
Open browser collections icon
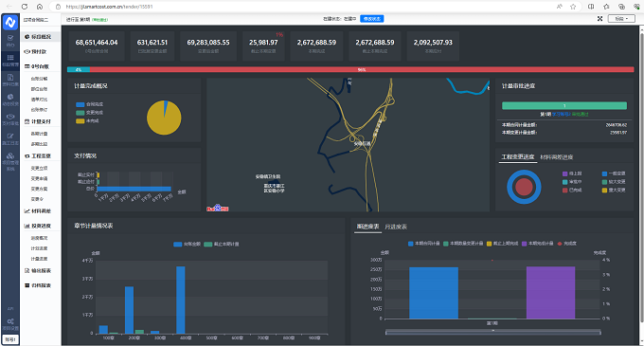[621, 7]
